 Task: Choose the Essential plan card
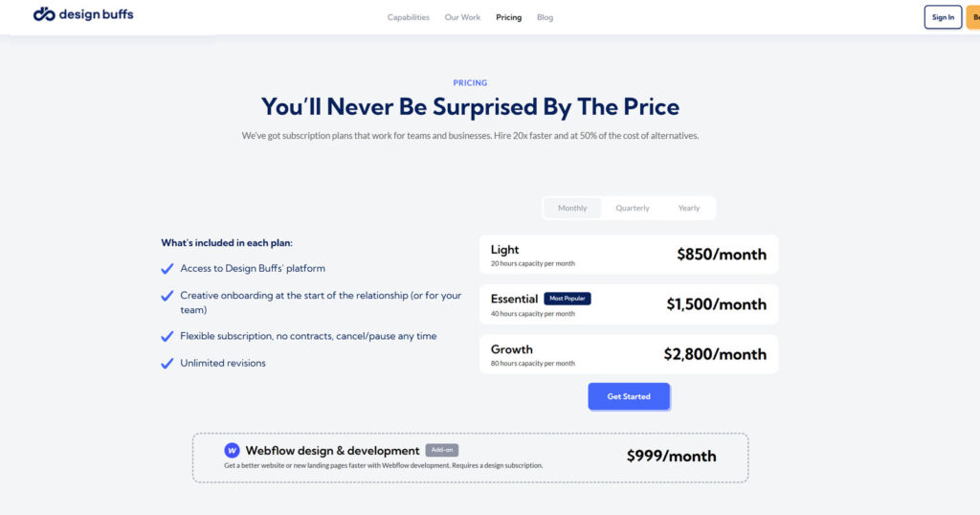pyautogui.click(x=629, y=304)
